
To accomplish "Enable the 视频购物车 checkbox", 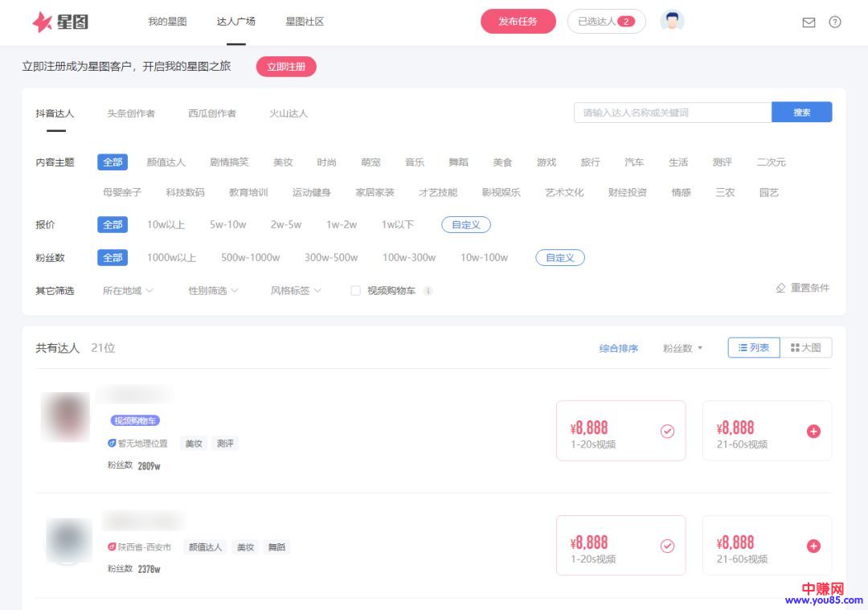I will 355,291.
